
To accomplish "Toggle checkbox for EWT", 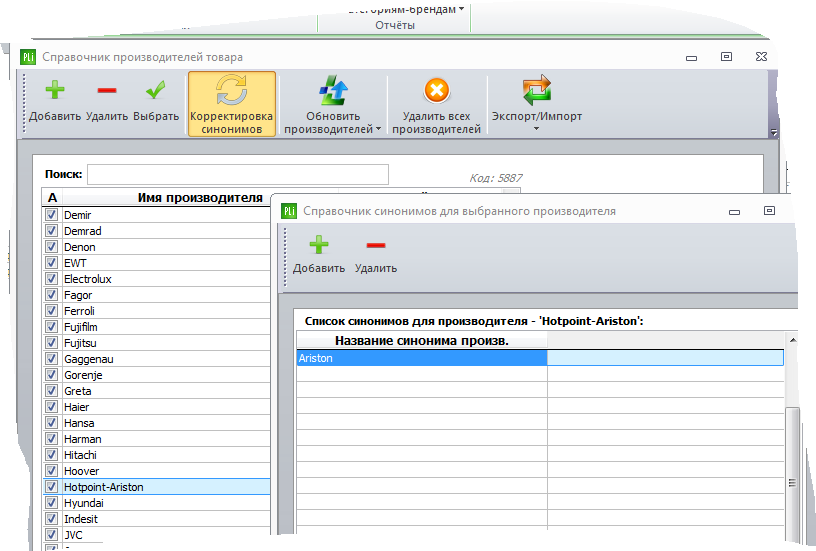I will [x=52, y=263].
